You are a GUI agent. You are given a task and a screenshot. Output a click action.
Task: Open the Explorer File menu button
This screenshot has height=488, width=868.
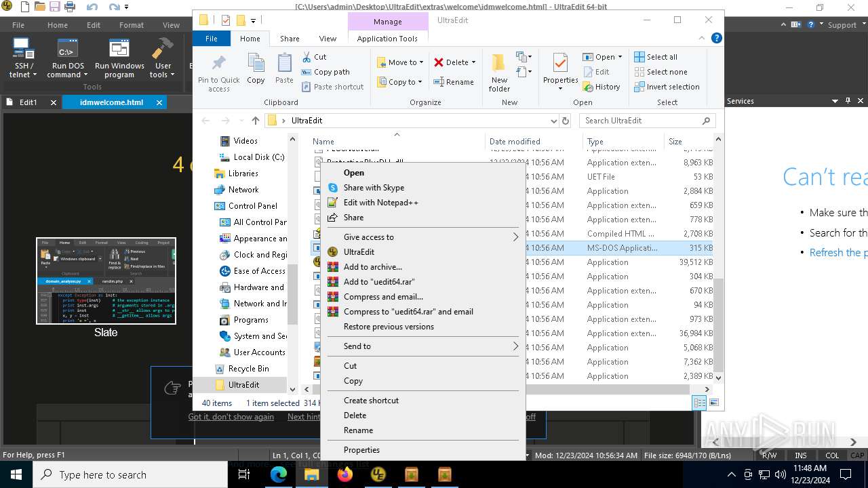pyautogui.click(x=212, y=39)
